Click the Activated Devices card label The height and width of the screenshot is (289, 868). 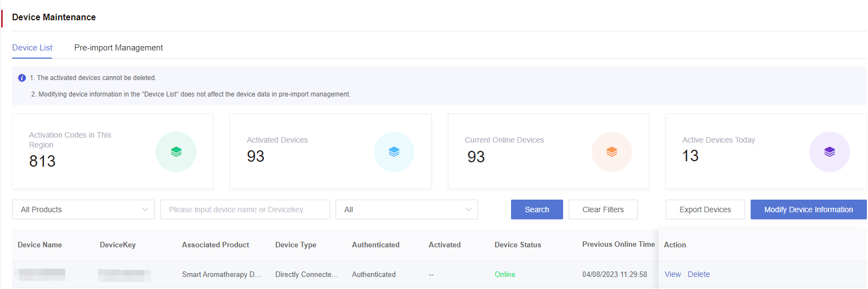tap(277, 140)
